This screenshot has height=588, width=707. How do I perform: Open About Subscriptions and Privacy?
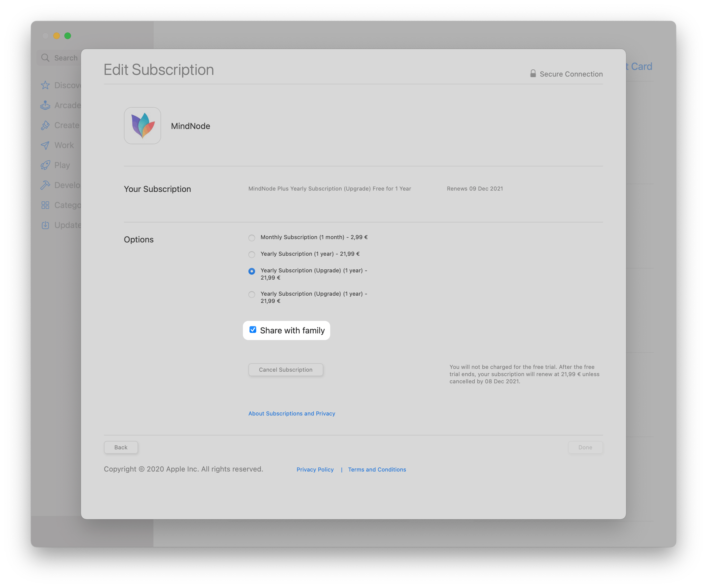tap(292, 413)
